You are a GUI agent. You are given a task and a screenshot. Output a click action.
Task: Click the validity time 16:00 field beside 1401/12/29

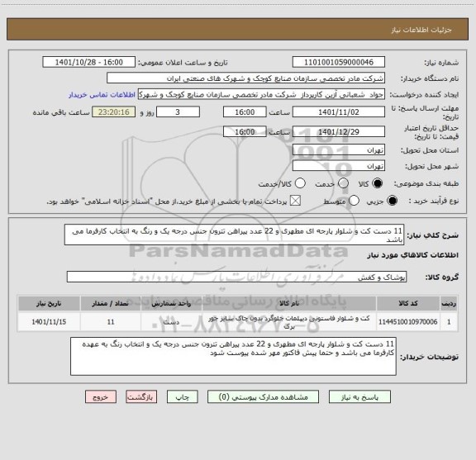(x=245, y=131)
